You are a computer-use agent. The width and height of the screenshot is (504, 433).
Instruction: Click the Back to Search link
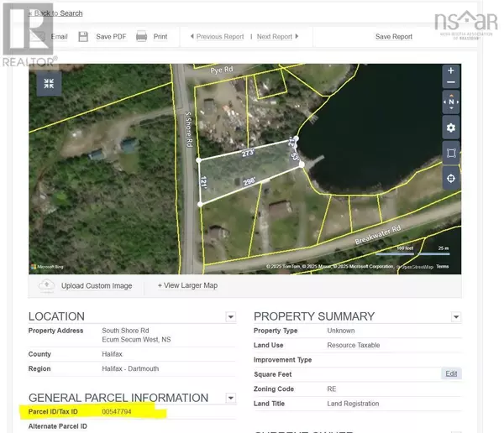(55, 13)
